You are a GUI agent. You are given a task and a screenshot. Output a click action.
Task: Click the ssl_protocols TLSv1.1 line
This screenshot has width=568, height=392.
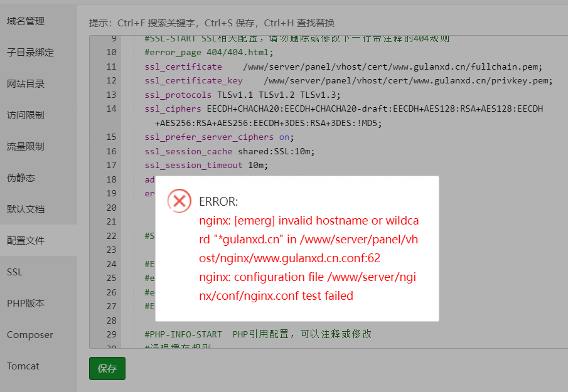click(x=243, y=95)
